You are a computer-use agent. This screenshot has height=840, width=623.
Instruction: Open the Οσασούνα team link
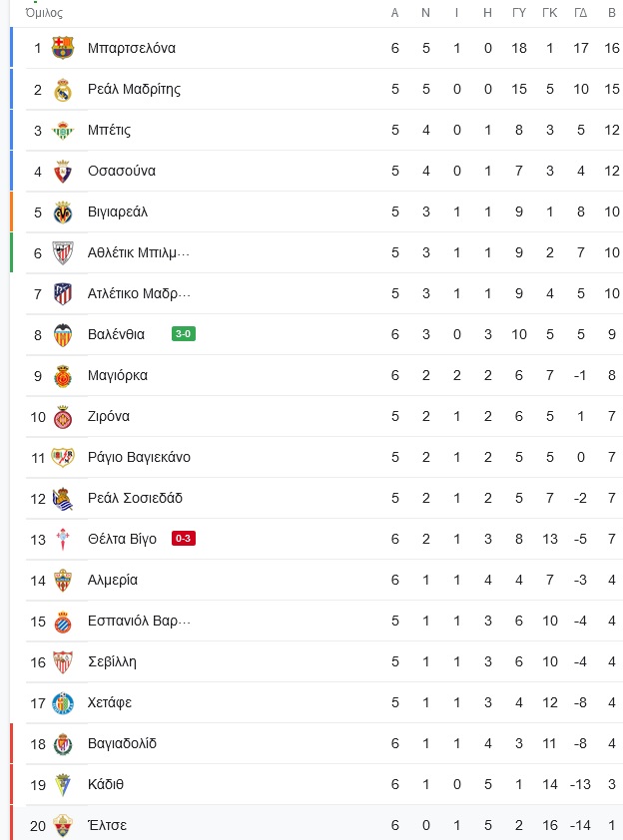(122, 171)
